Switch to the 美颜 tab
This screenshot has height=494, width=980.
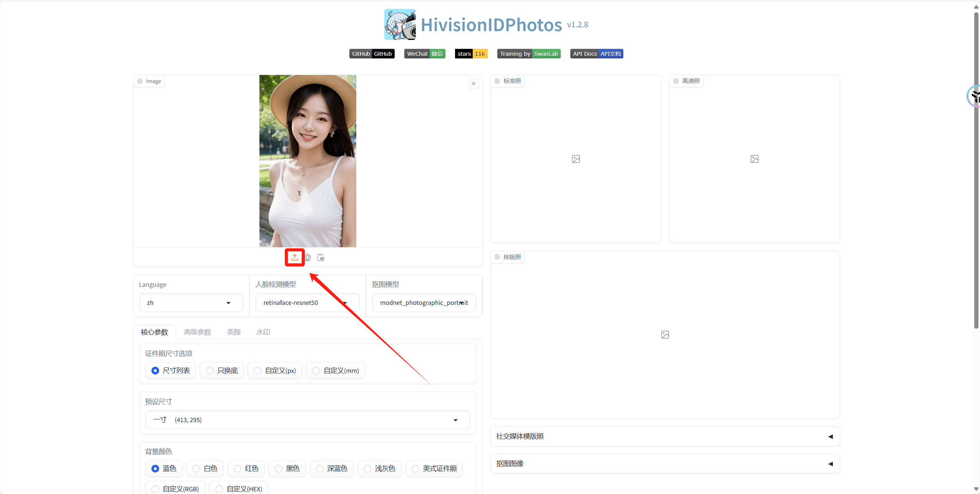tap(234, 332)
